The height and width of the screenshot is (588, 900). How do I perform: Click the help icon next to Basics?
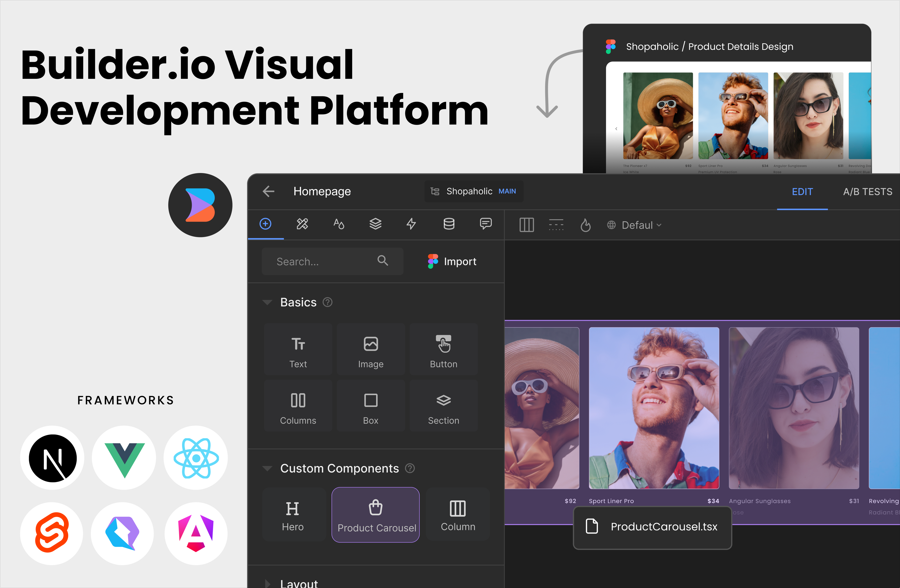coord(327,302)
